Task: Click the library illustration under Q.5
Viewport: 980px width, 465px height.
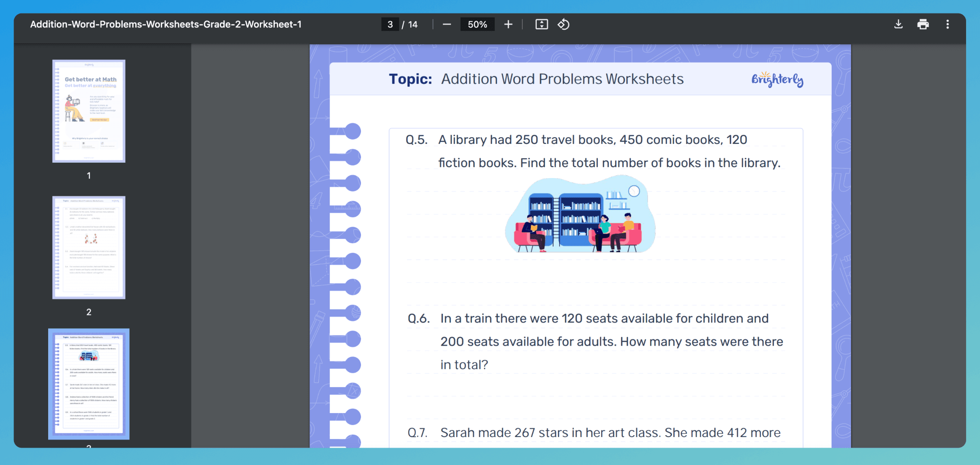Action: (x=580, y=215)
